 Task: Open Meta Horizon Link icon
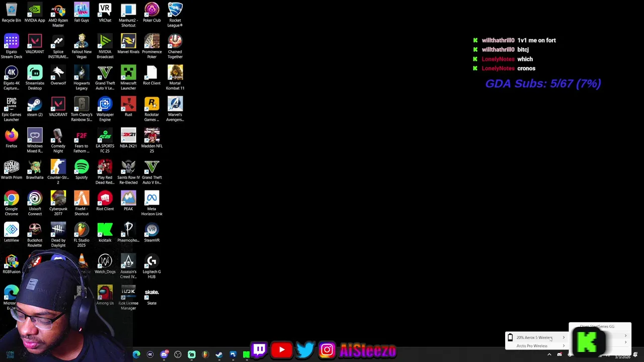pos(151,204)
